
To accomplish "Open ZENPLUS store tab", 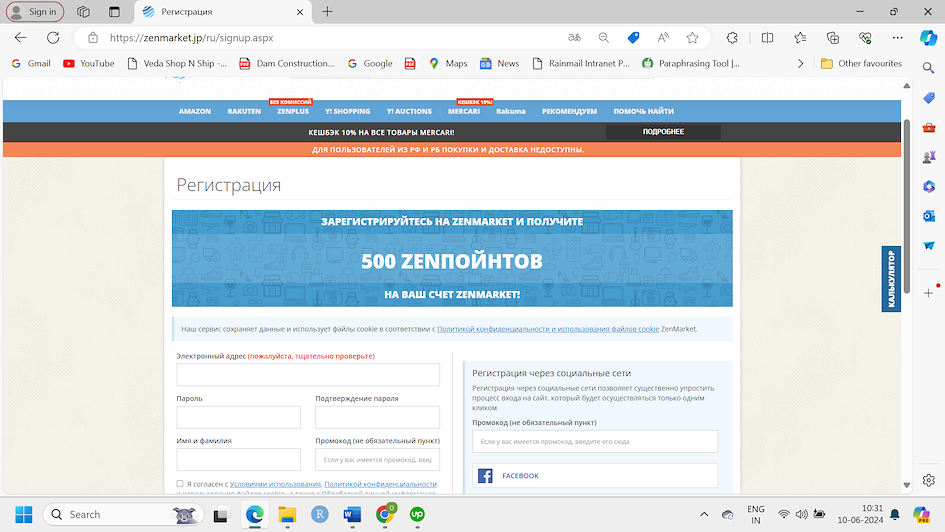I will [x=293, y=111].
